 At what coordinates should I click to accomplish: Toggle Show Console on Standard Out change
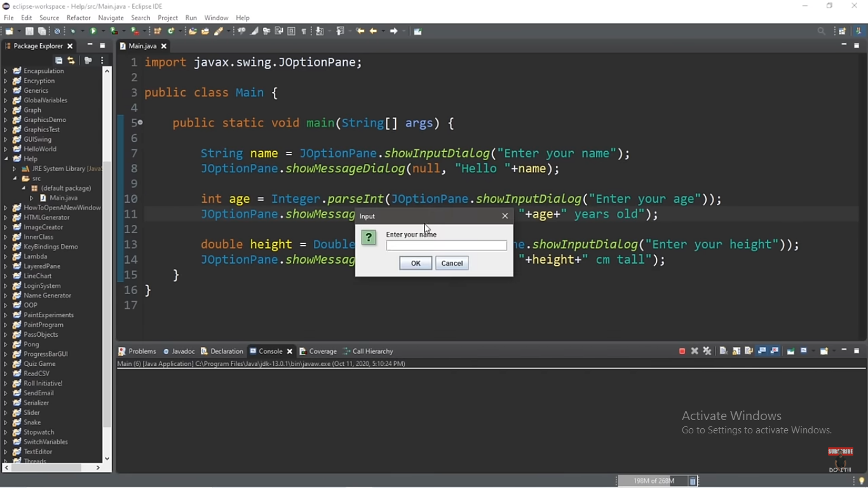coord(762,351)
